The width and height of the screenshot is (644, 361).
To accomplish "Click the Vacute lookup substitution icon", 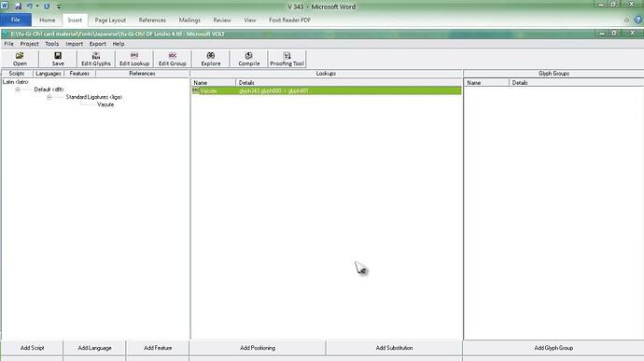I will click(x=195, y=90).
